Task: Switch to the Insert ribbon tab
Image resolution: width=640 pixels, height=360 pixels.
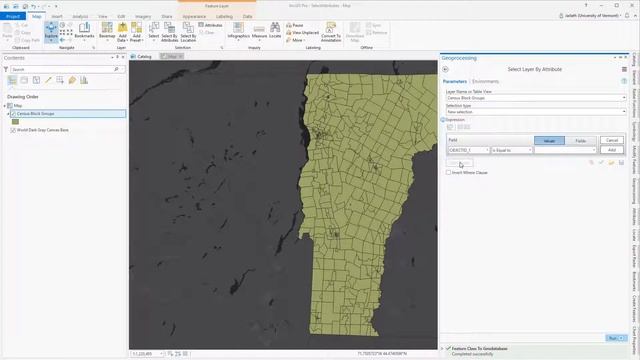Action: click(57, 16)
